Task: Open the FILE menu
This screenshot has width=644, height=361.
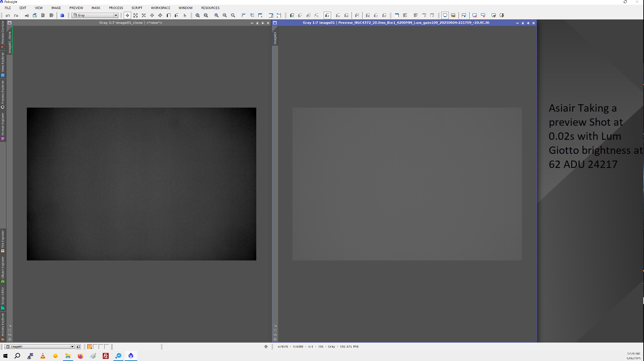Action: tap(8, 8)
